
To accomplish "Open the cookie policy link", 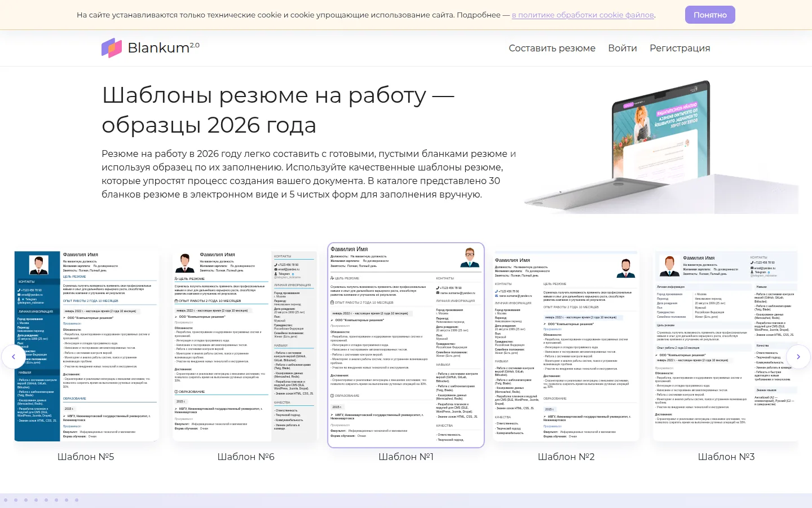I will click(x=583, y=15).
